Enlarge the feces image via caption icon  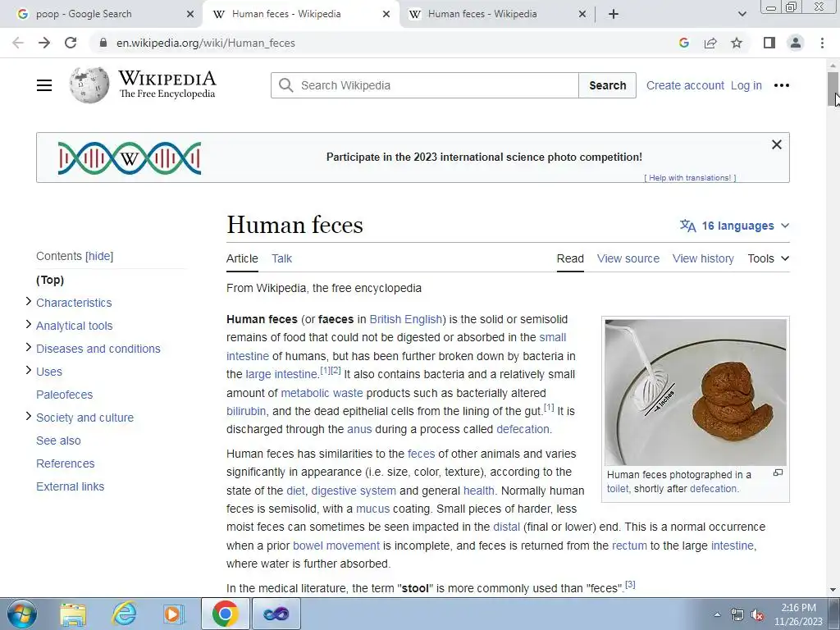tap(778, 472)
